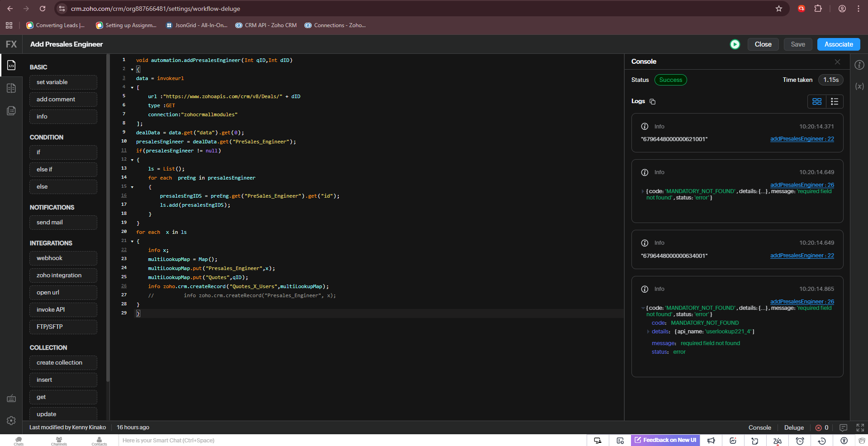Open the variables (x) panel icon
The width and height of the screenshot is (868, 446).
tap(859, 86)
